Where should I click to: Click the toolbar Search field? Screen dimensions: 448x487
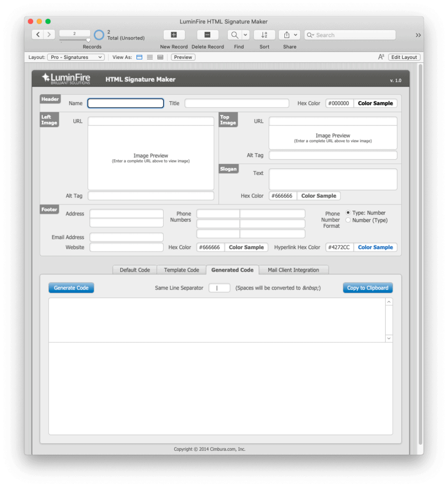(350, 35)
